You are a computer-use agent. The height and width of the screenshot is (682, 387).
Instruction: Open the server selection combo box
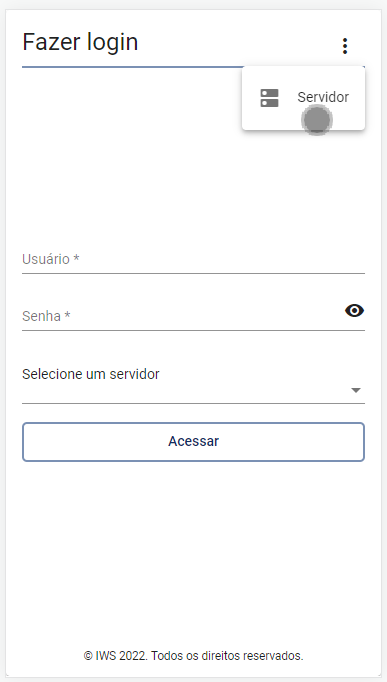click(194, 385)
